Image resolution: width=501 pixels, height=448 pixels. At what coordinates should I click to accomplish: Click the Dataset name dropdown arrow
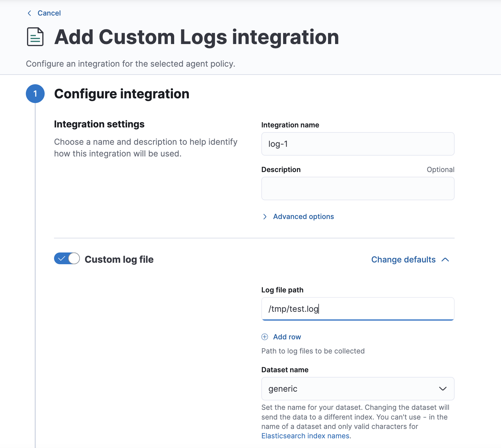pos(443,389)
